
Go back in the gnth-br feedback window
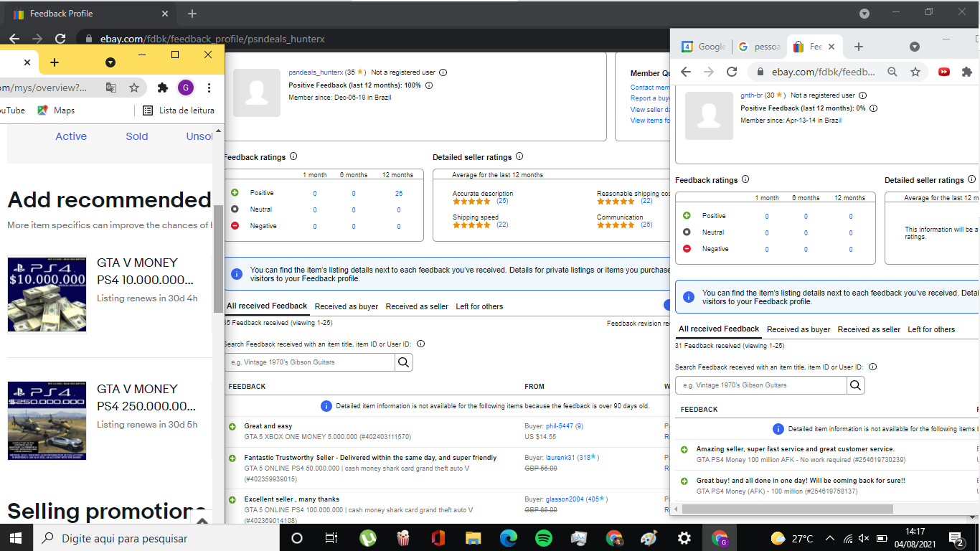pyautogui.click(x=686, y=72)
